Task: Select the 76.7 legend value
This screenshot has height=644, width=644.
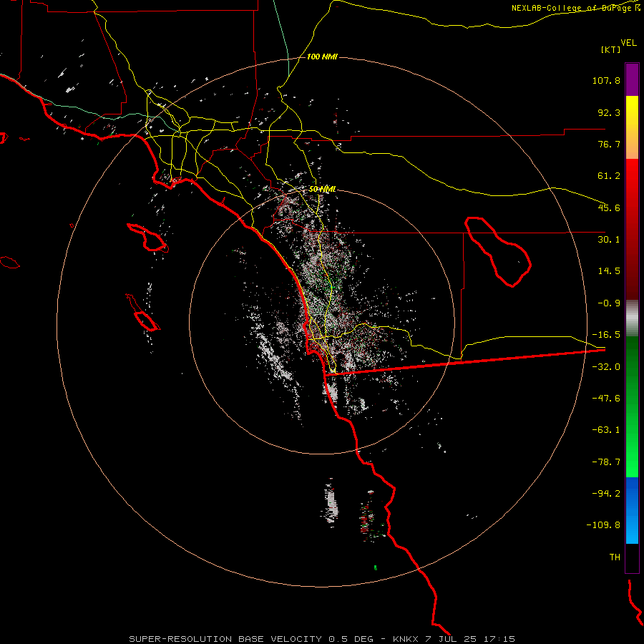Action: [x=609, y=144]
